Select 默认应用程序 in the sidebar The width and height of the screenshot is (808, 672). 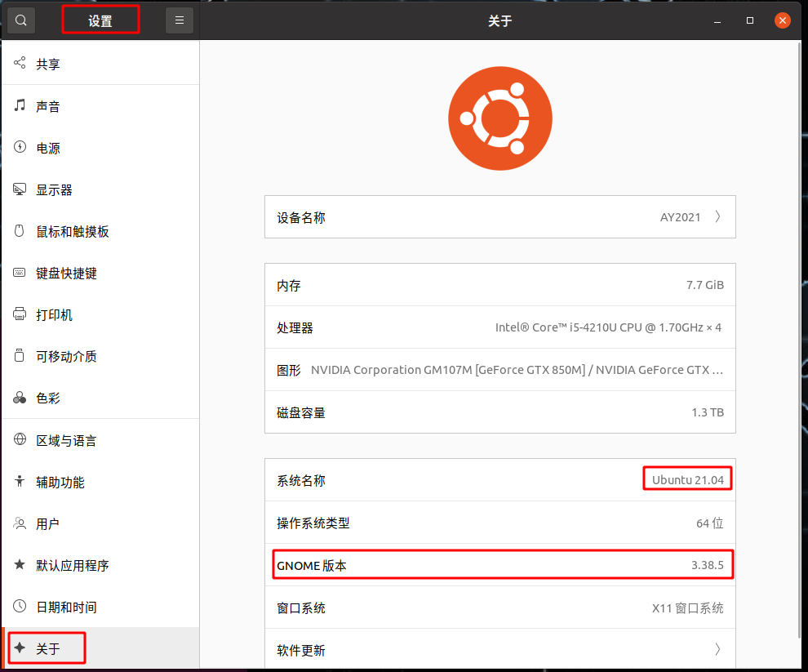coord(100,565)
